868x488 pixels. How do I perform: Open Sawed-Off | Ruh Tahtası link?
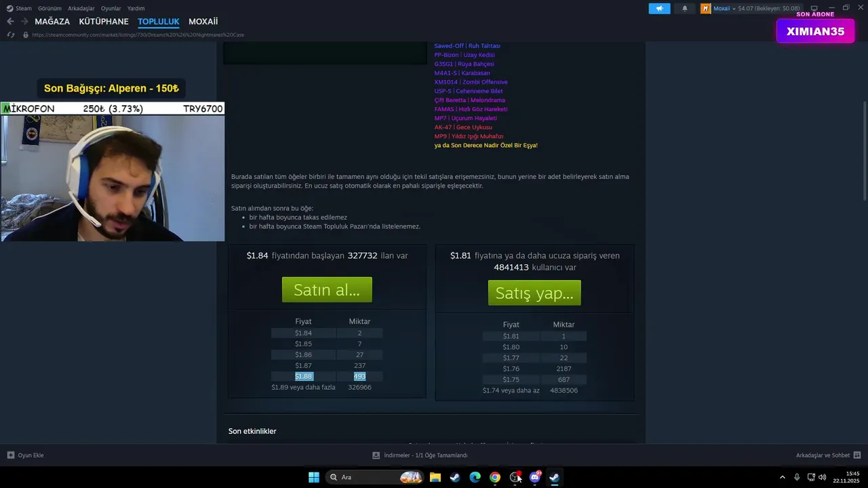[x=467, y=45]
